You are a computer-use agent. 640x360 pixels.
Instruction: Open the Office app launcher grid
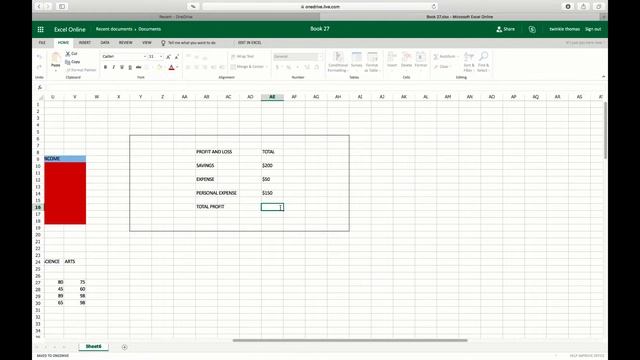tap(40, 29)
